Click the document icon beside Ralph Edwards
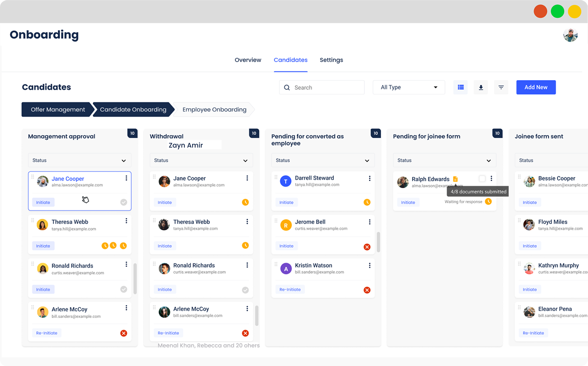The width and height of the screenshot is (588, 366). (455, 179)
